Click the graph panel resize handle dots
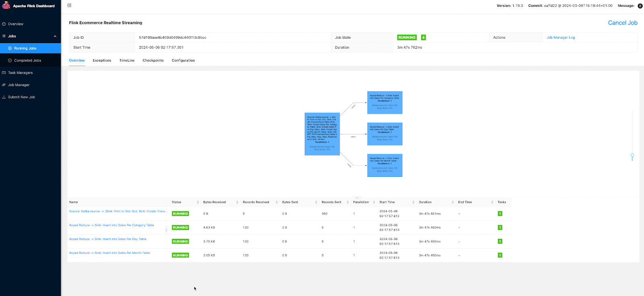The width and height of the screenshot is (644, 296). point(357,198)
